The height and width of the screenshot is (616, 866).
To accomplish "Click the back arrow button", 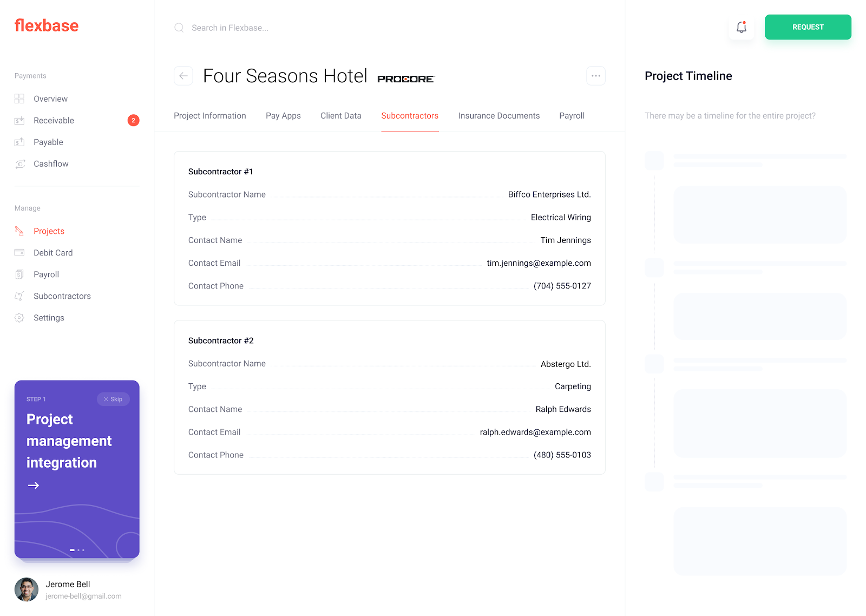I will point(183,76).
